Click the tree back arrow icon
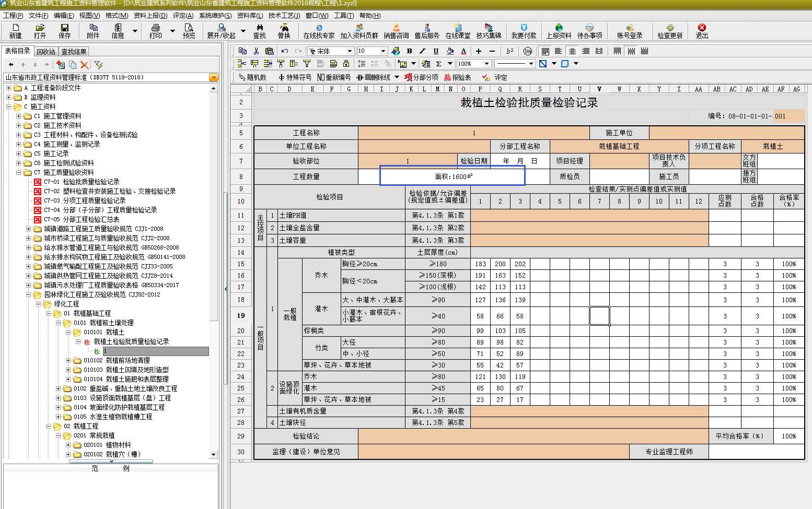Image resolution: width=812 pixels, height=509 pixels. pos(11,65)
